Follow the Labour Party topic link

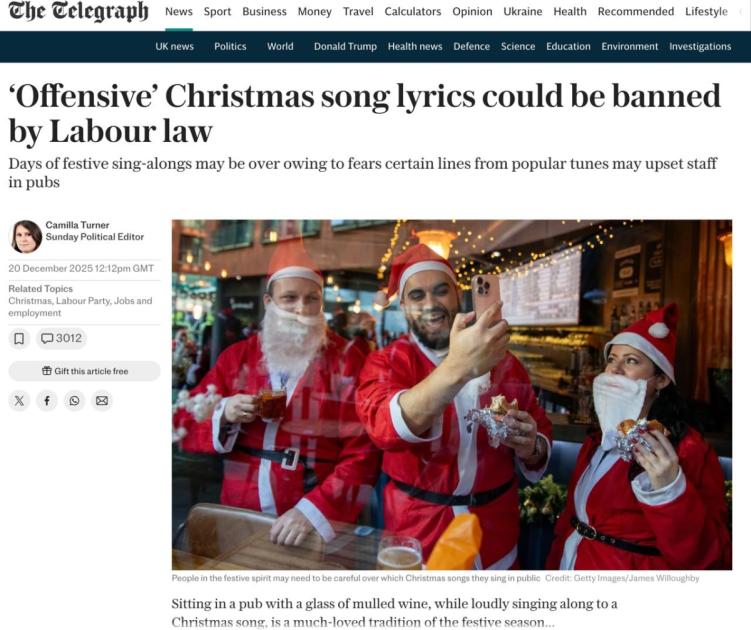(83, 301)
